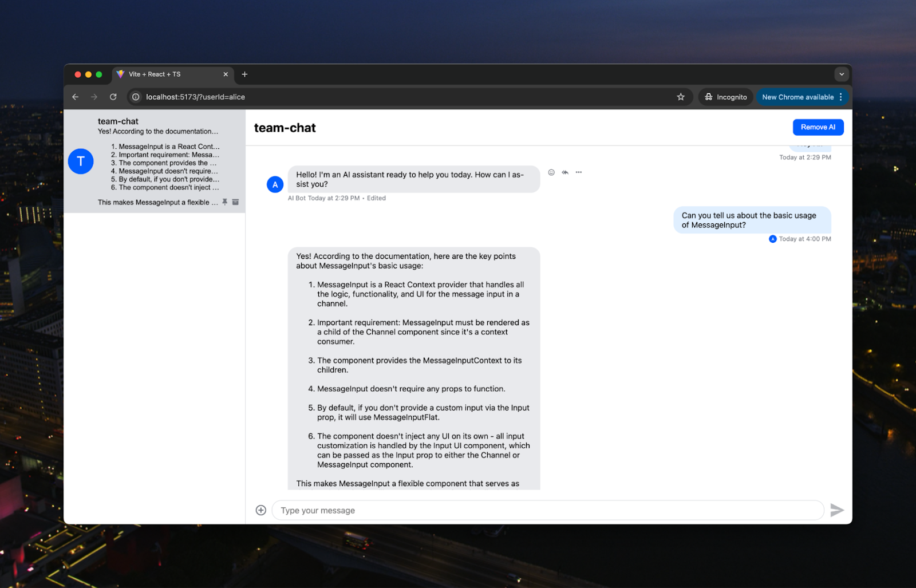Click the New Chrome available button
This screenshot has width=916, height=588.
[798, 97]
